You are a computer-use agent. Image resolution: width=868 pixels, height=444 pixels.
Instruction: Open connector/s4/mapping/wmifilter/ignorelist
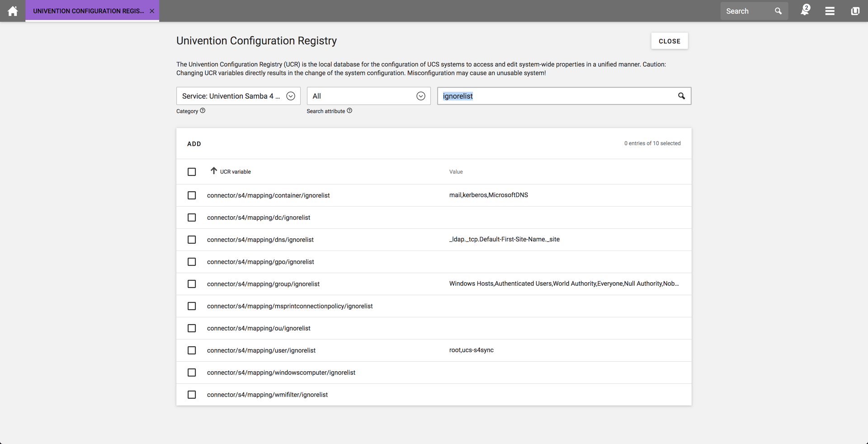pyautogui.click(x=267, y=395)
